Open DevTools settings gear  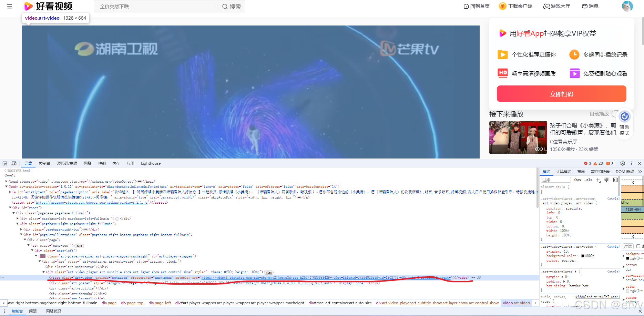click(623, 163)
